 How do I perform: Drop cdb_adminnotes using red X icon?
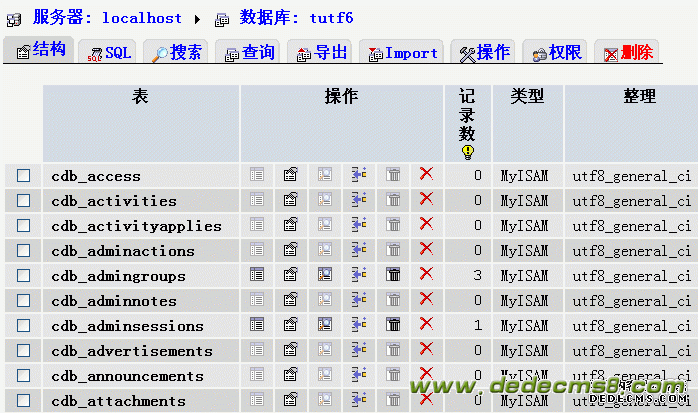pos(426,299)
